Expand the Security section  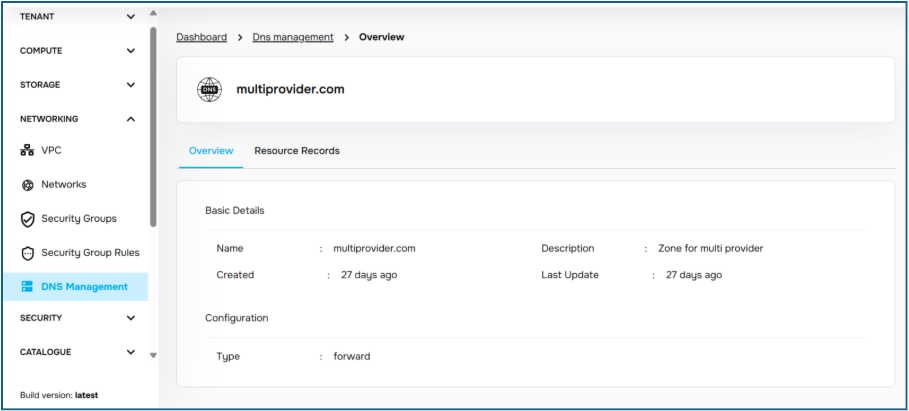pyautogui.click(x=130, y=318)
